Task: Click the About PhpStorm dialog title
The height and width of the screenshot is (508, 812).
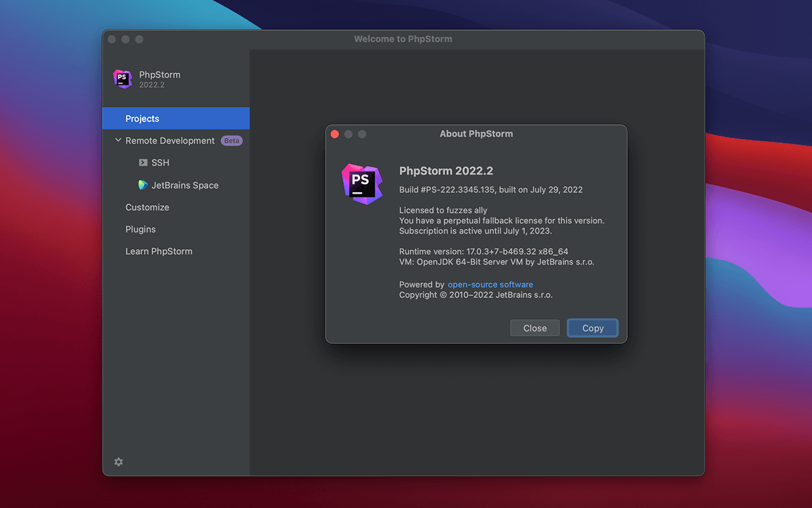Action: pyautogui.click(x=476, y=134)
